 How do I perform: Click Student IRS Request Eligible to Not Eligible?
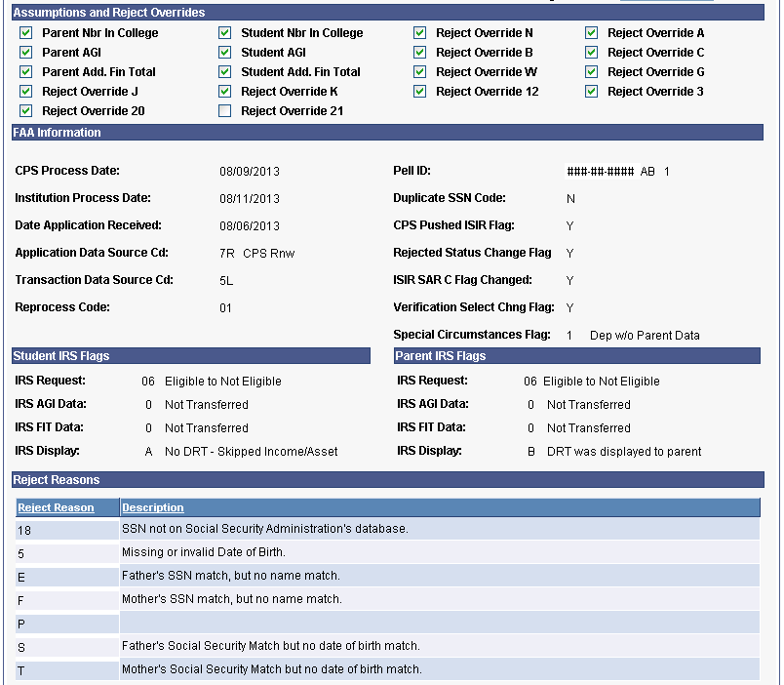(223, 382)
